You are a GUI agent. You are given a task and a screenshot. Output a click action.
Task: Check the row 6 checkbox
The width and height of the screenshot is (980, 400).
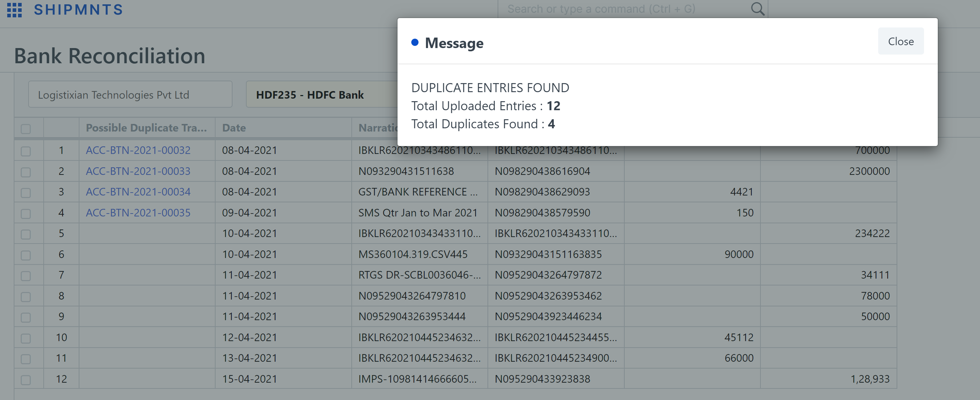point(26,255)
